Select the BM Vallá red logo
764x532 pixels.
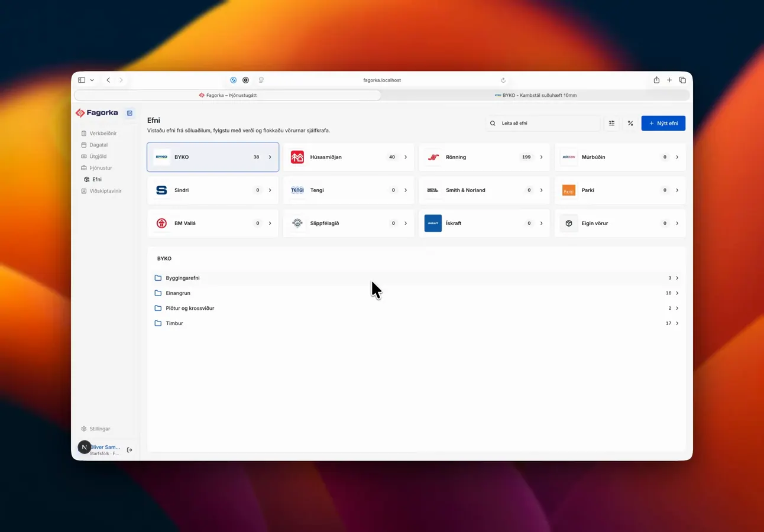click(x=161, y=223)
